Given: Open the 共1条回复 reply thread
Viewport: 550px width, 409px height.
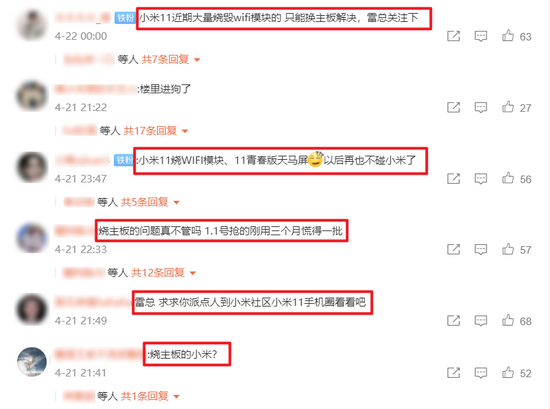Looking at the screenshot, I should point(150,396).
